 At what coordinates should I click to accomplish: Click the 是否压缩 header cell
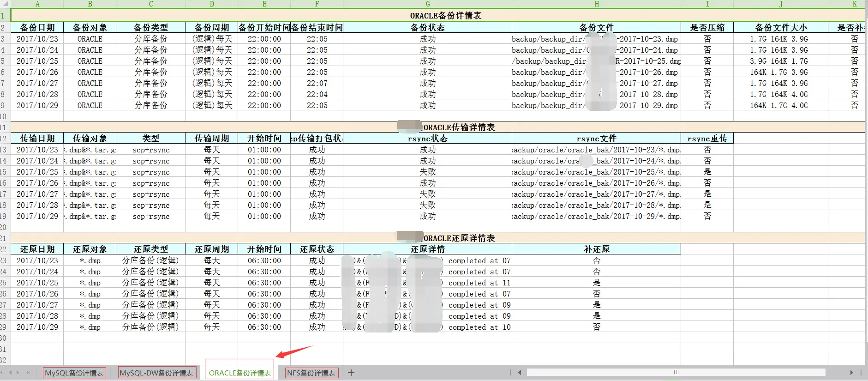(x=707, y=27)
